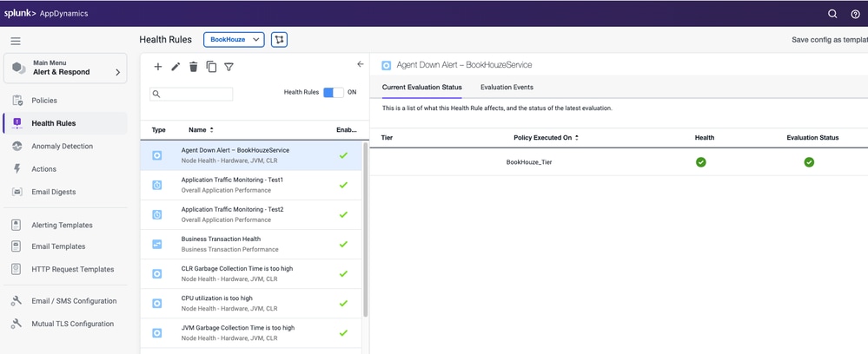
Task: Select the Agent Down Alert – BookHouzeService rule
Action: click(251, 155)
